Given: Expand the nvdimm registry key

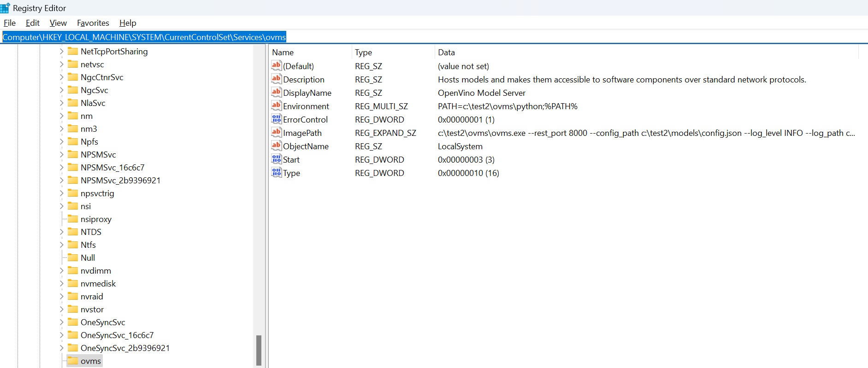Looking at the screenshot, I should tap(62, 271).
